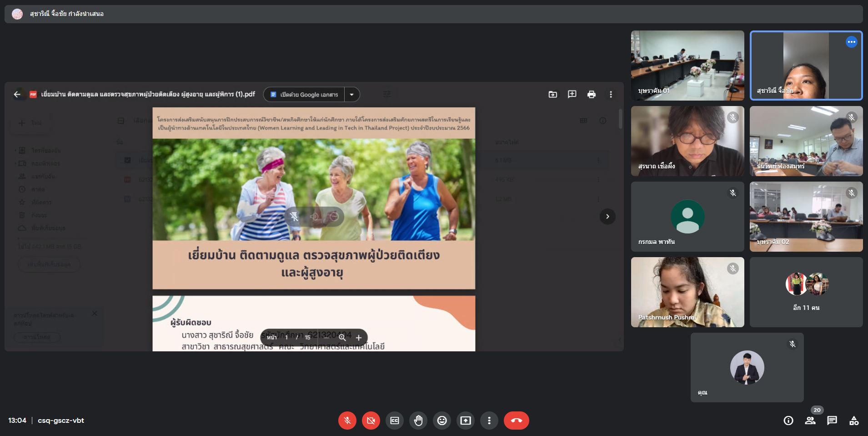868x436 pixels.
Task: Open the chat panel
Action: pos(832,421)
